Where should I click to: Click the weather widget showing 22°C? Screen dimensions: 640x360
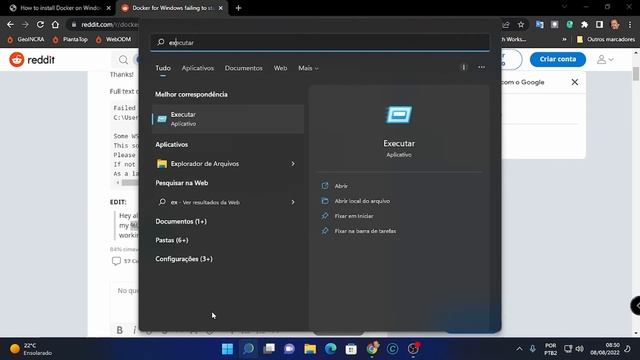click(x=31, y=349)
